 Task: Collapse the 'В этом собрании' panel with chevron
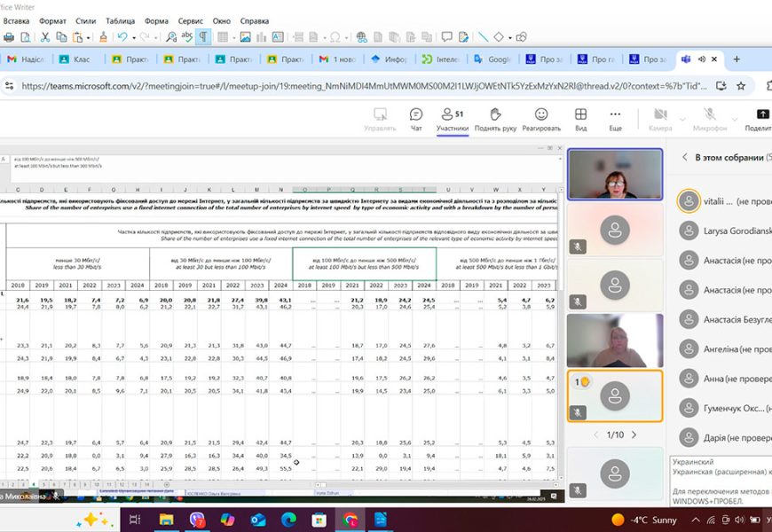pos(685,157)
